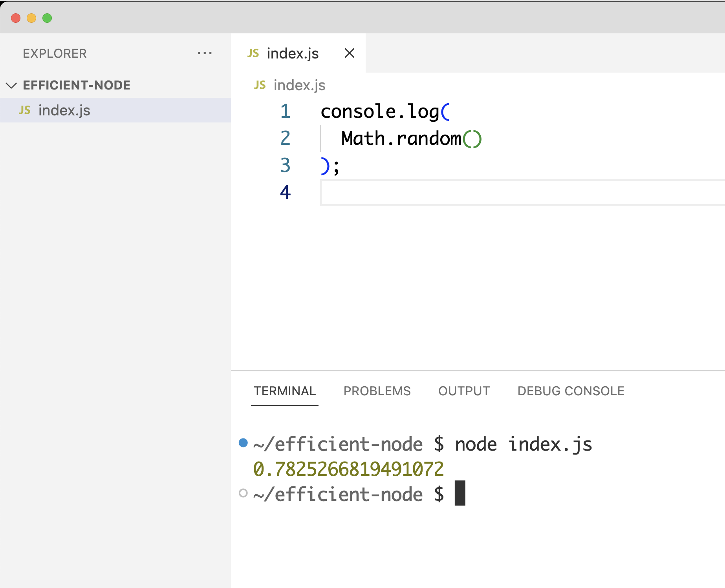Select the OUTPUT panel tab
The image size is (725, 588).
point(463,391)
